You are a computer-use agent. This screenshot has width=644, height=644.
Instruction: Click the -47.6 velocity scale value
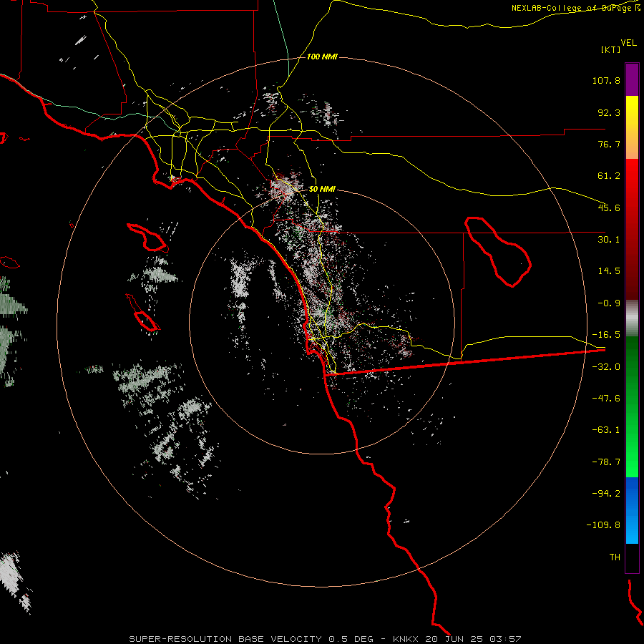pos(606,399)
